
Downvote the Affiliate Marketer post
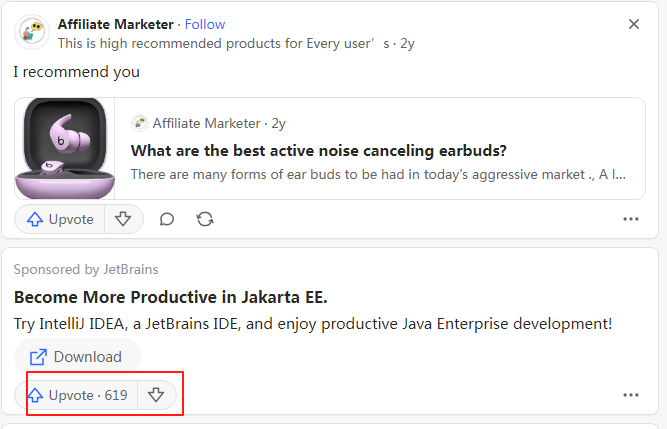(123, 219)
